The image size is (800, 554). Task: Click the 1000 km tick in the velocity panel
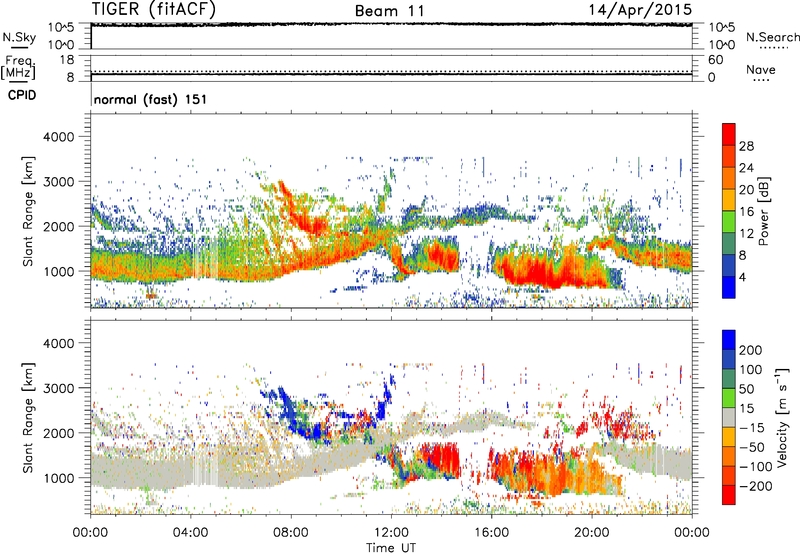click(58, 478)
